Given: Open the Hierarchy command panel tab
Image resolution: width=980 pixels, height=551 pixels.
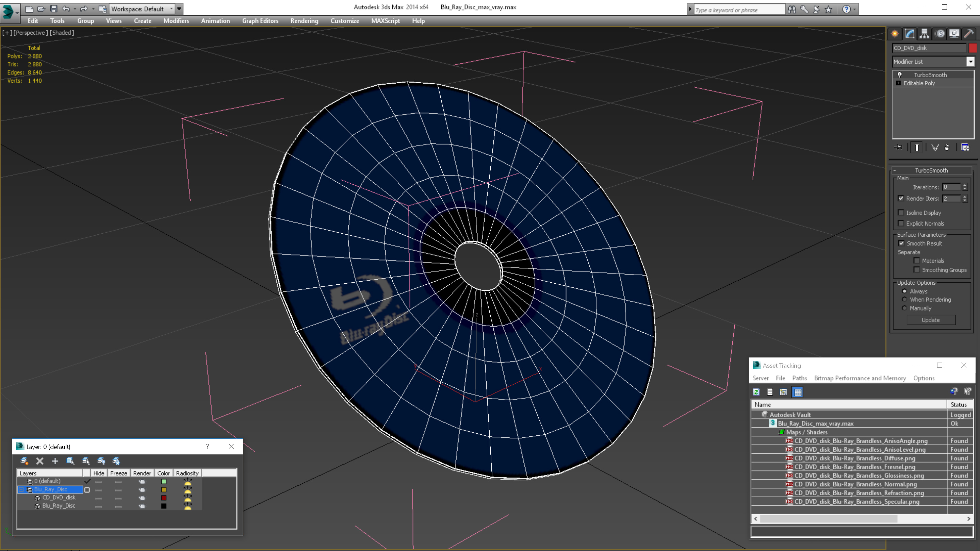Looking at the screenshot, I should coord(925,33).
